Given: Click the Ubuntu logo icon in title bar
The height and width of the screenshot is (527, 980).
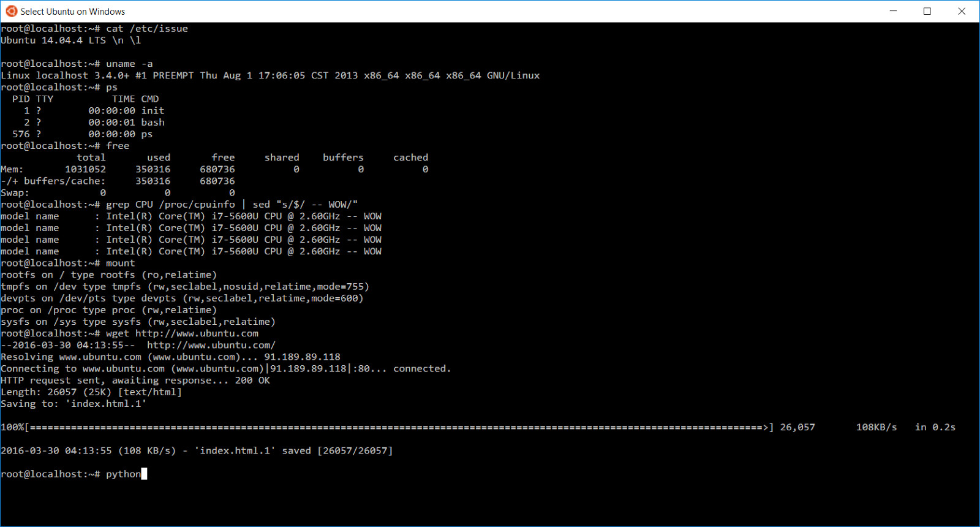Looking at the screenshot, I should click(11, 11).
